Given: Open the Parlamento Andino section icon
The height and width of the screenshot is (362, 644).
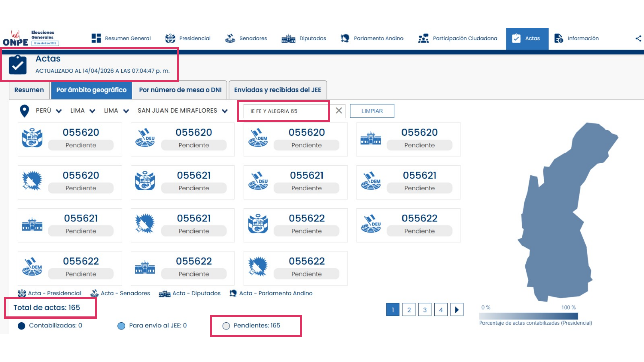Looking at the screenshot, I should tap(345, 38).
